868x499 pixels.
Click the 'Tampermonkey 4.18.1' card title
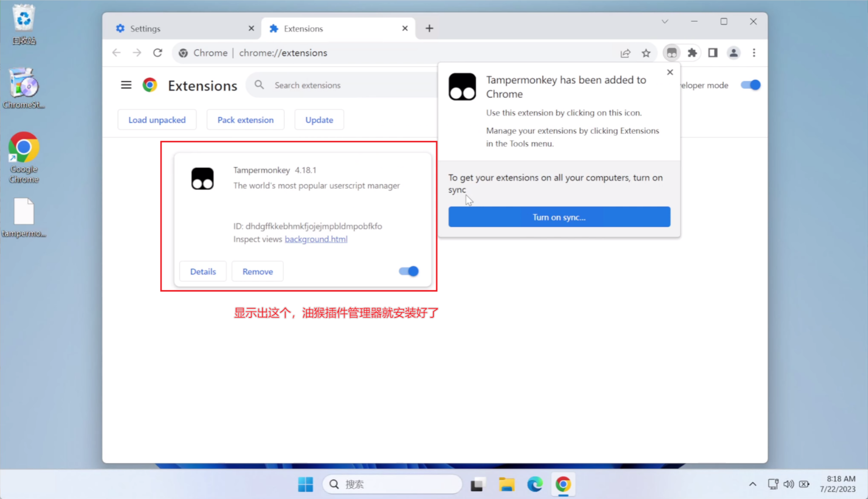pyautogui.click(x=275, y=170)
